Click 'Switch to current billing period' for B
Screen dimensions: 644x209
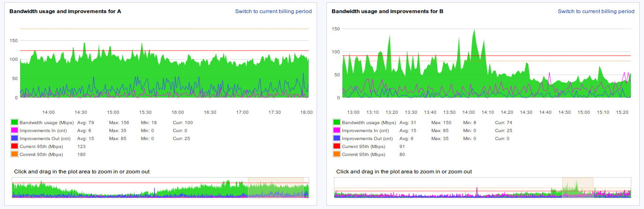click(596, 11)
